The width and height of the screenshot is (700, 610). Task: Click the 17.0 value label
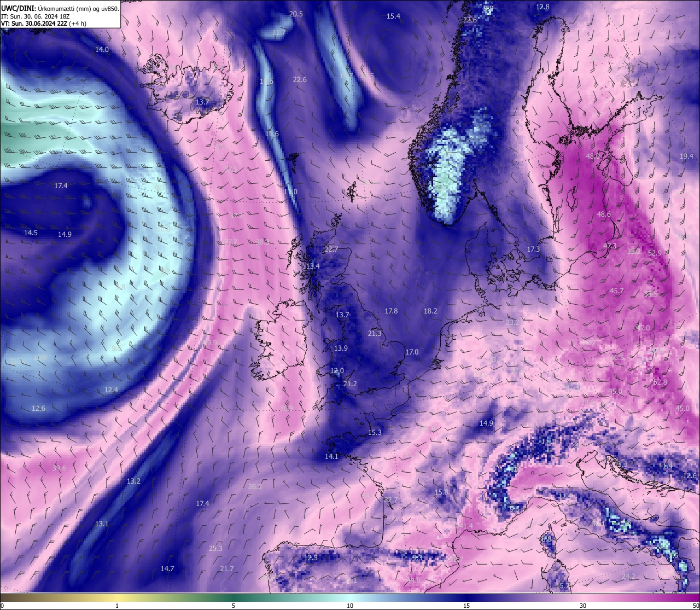[412, 352]
